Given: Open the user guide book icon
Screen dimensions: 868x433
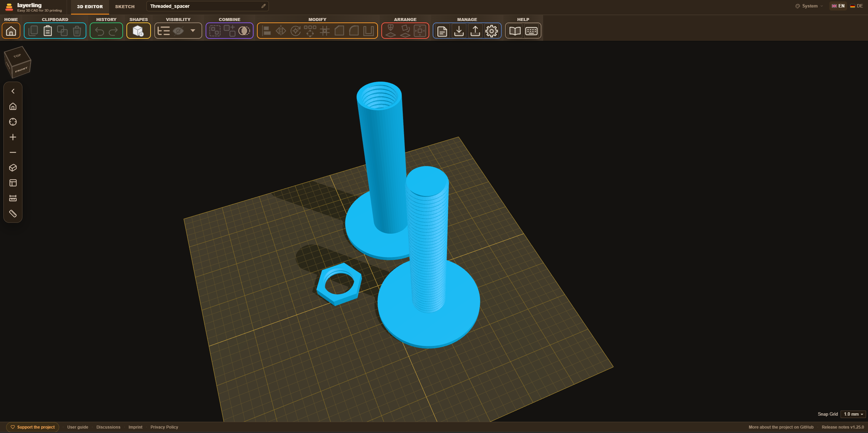Looking at the screenshot, I should pos(515,31).
